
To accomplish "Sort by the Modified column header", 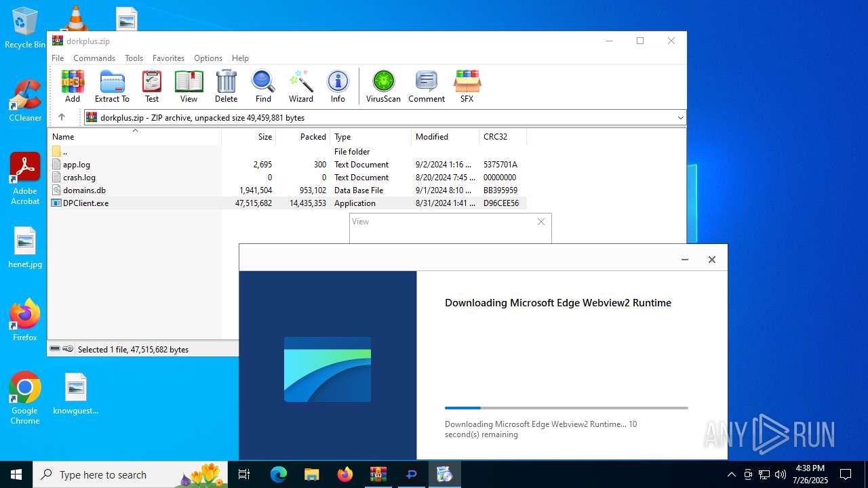I will point(446,137).
